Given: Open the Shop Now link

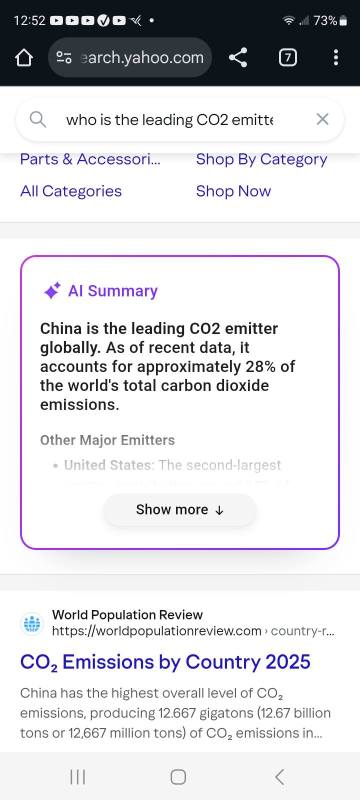Looking at the screenshot, I should point(234,191).
